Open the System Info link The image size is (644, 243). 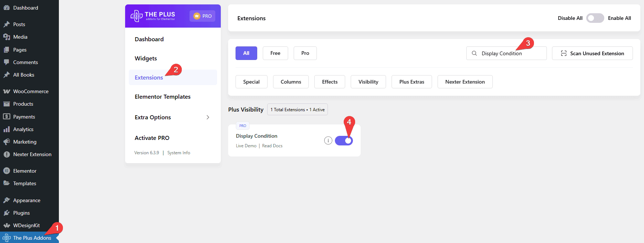179,153
